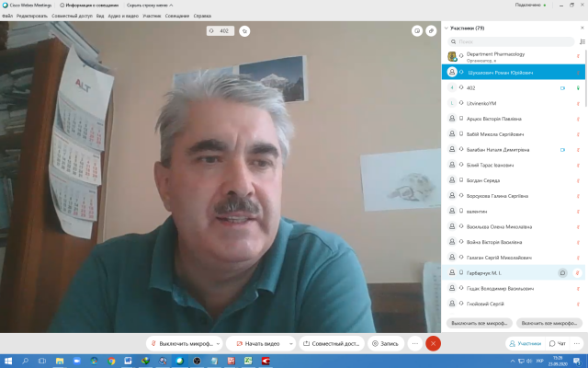This screenshot has width=588, height=368.
Task: Open File Explorer from taskbar
Action: [59, 361]
